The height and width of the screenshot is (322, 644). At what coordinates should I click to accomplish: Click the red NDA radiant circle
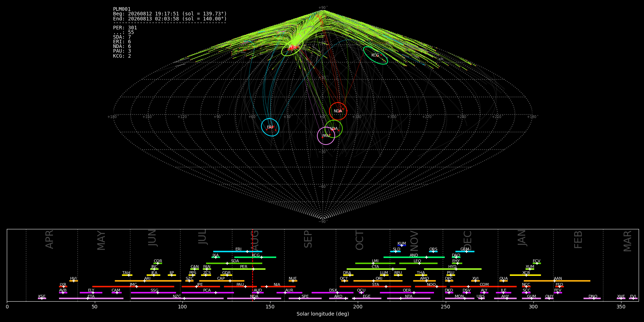tap(338, 111)
